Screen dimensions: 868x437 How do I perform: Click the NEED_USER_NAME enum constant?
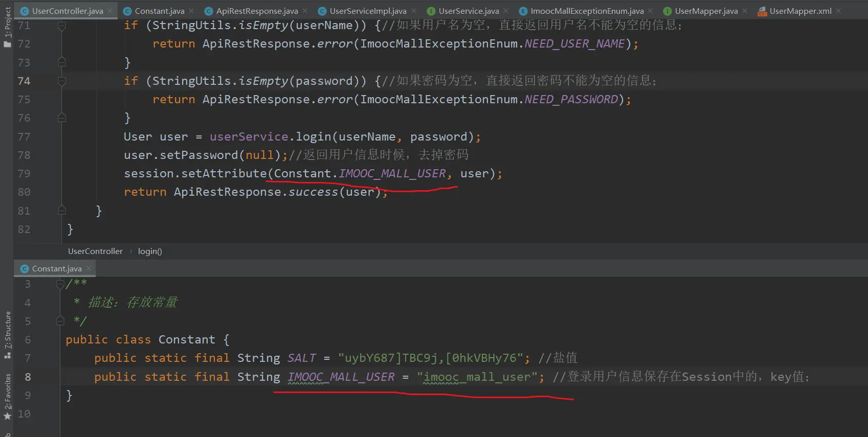[574, 44]
